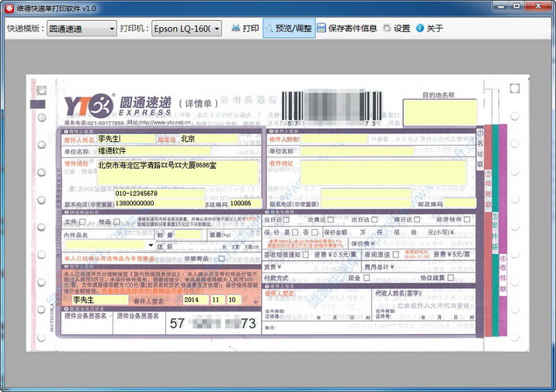This screenshot has height=392, width=556.
Task: Click the sender postcode field 100086
Action: pos(246,203)
